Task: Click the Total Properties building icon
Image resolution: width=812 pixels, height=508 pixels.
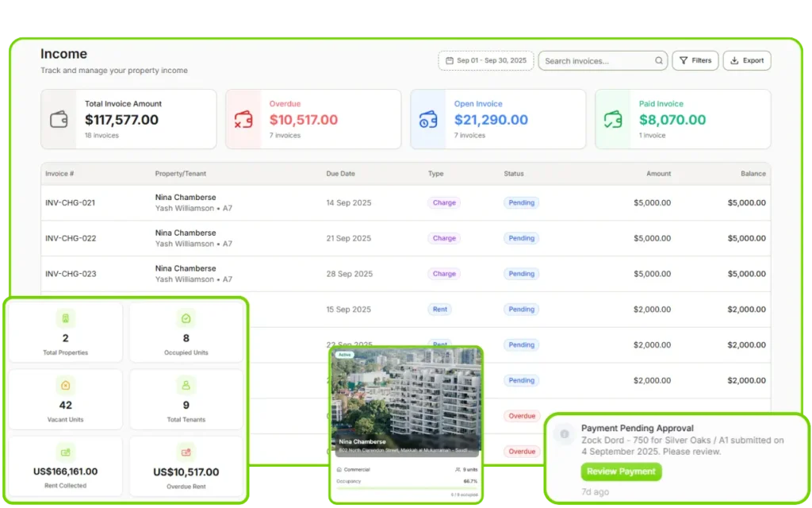Action: pyautogui.click(x=65, y=318)
